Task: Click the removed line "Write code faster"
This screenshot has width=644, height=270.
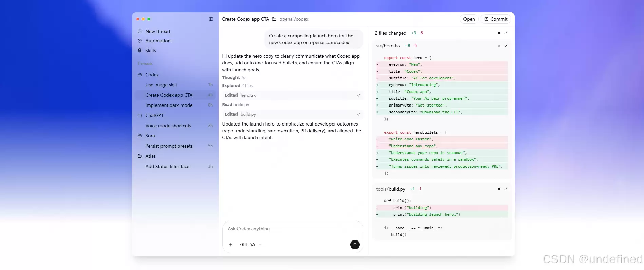Action: [442, 139]
